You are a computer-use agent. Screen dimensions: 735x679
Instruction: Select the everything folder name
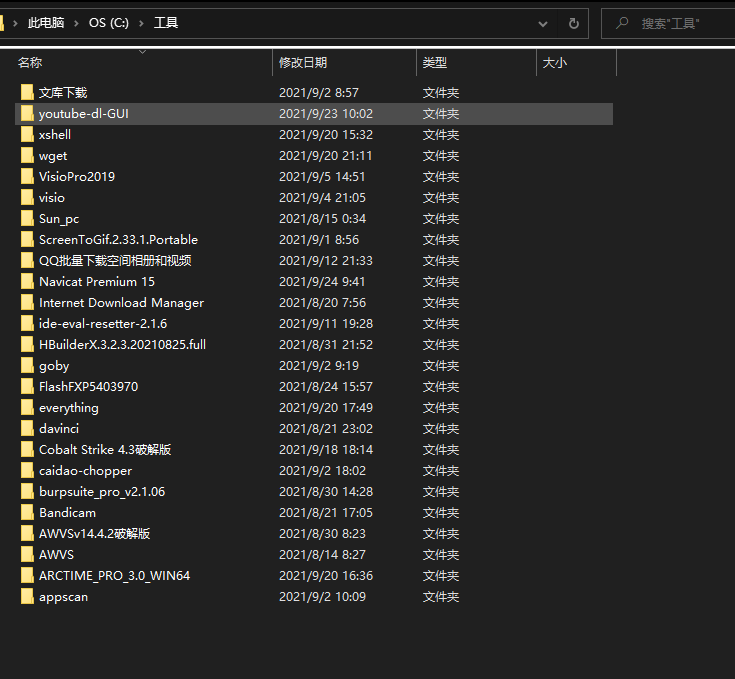(69, 408)
